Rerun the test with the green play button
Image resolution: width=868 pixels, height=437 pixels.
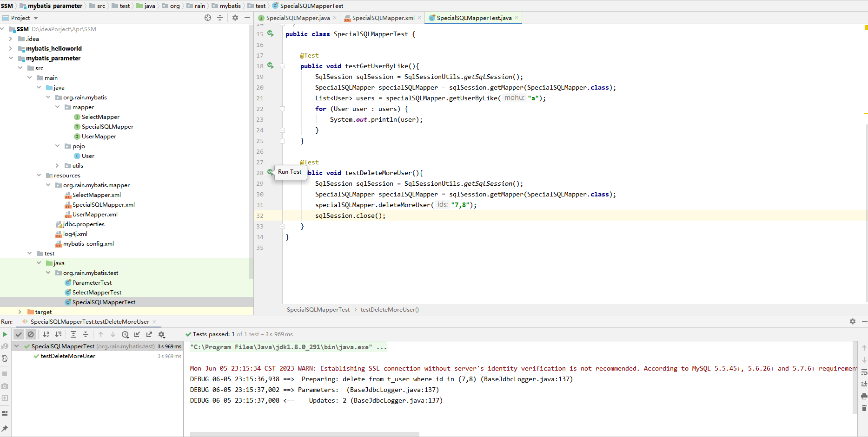tap(5, 334)
